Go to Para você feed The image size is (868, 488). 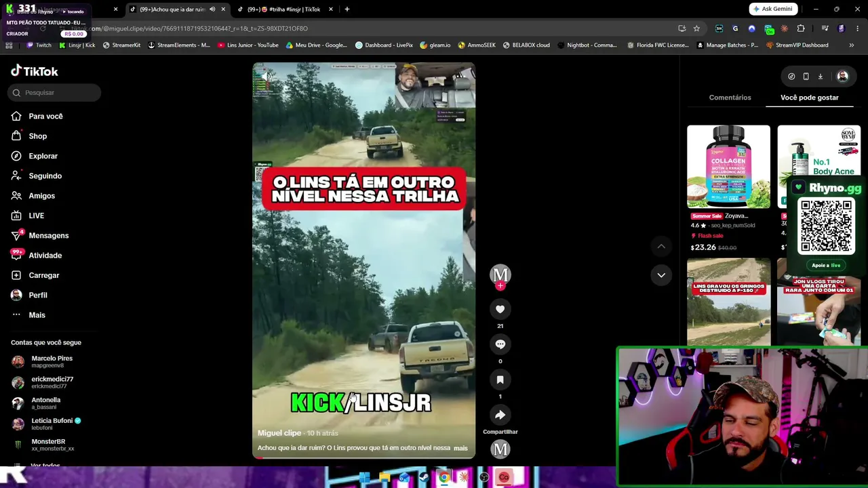click(37, 117)
